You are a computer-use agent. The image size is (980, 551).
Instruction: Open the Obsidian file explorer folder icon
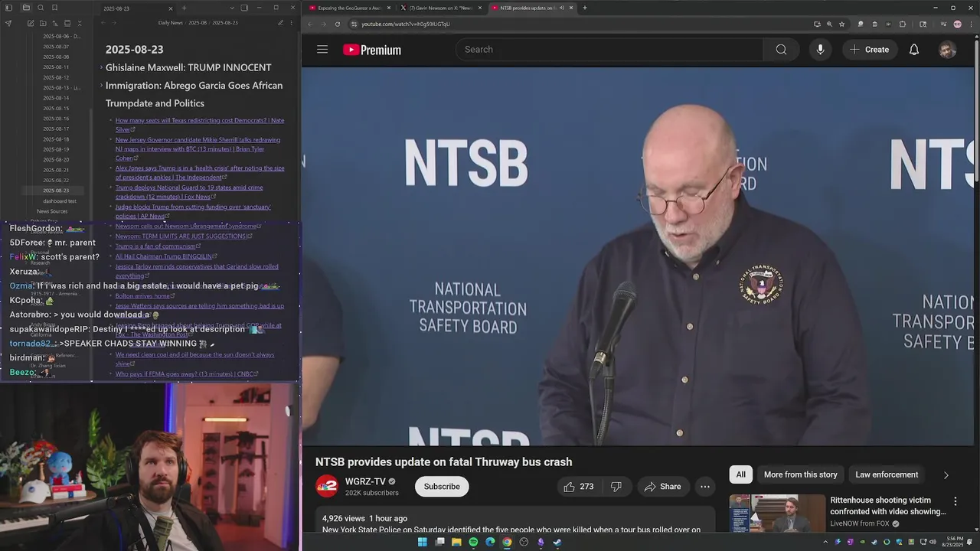tap(26, 8)
